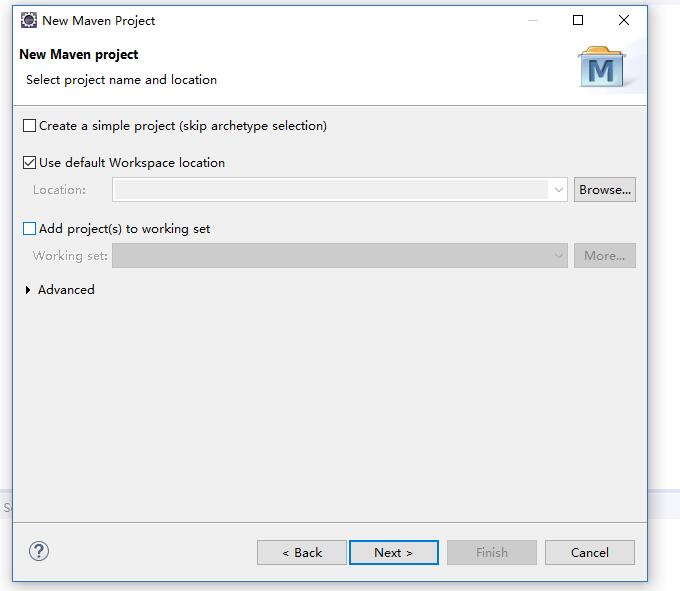
Task: Open the Location dropdown arrow
Action: point(559,190)
